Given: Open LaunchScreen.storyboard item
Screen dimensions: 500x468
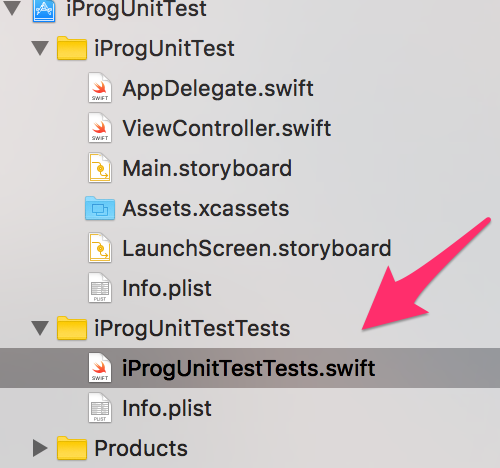Looking at the screenshot, I should [257, 249].
